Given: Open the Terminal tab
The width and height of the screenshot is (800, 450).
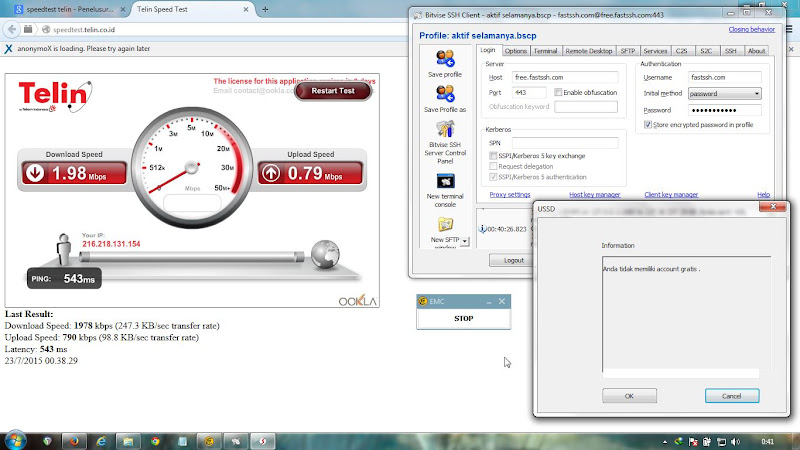Looking at the screenshot, I should [x=545, y=51].
